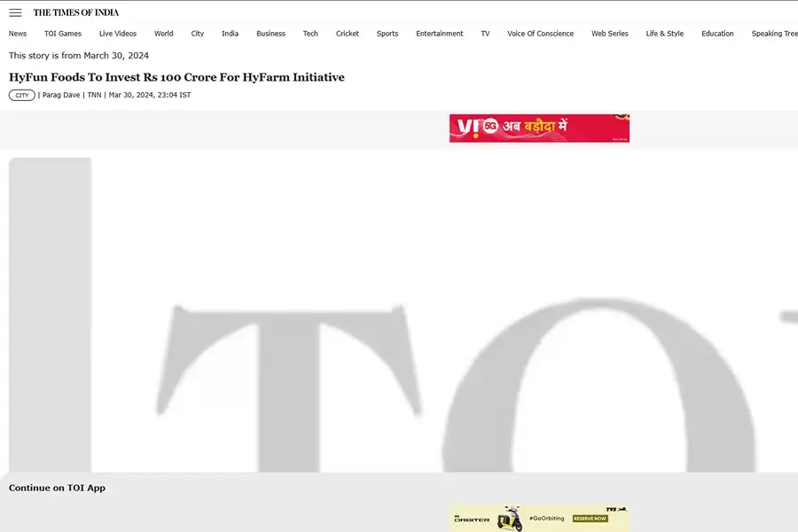The height and width of the screenshot is (532, 798).
Task: Open Voice Of Conscience section
Action: pos(541,34)
